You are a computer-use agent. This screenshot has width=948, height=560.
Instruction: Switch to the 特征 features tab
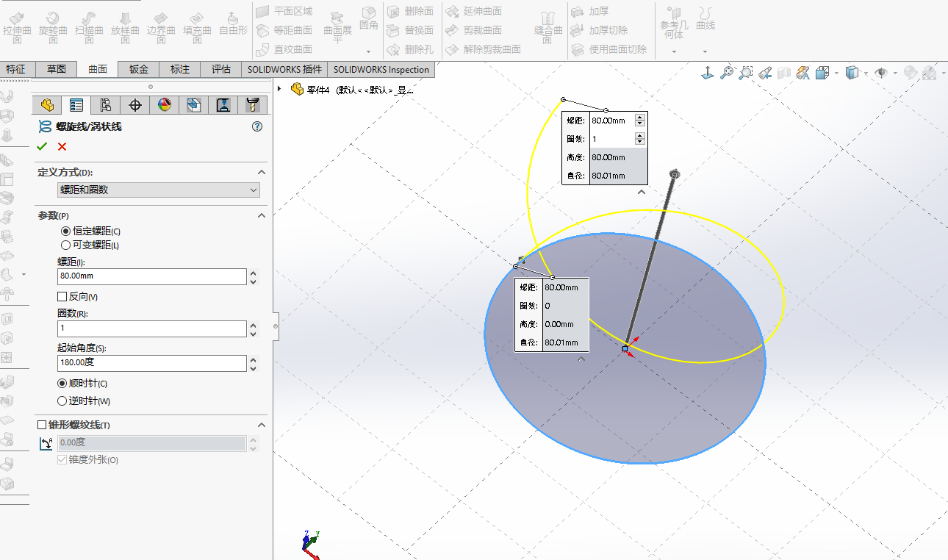(16, 69)
